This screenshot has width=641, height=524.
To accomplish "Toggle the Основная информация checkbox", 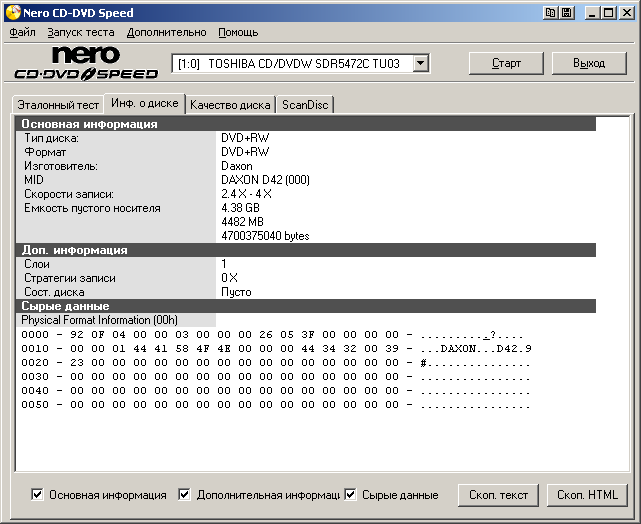I will [x=38, y=494].
